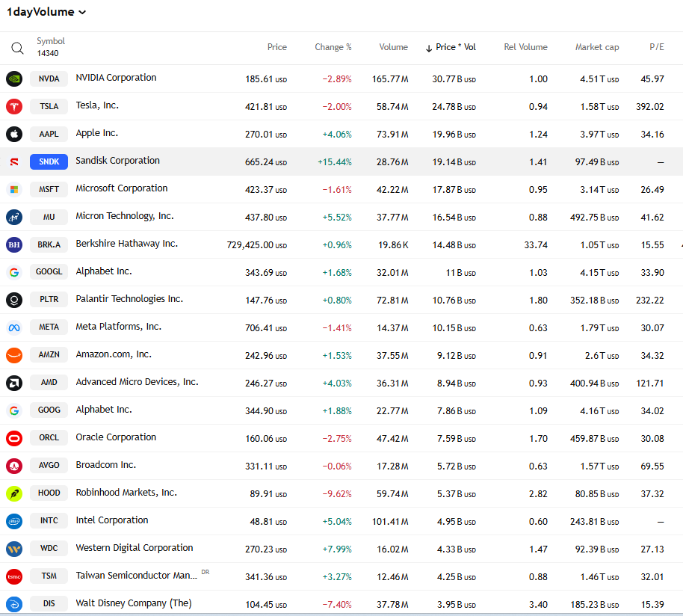The image size is (683, 616).
Task: Click Tesla's 392.02 P/E value
Action: tap(650, 107)
